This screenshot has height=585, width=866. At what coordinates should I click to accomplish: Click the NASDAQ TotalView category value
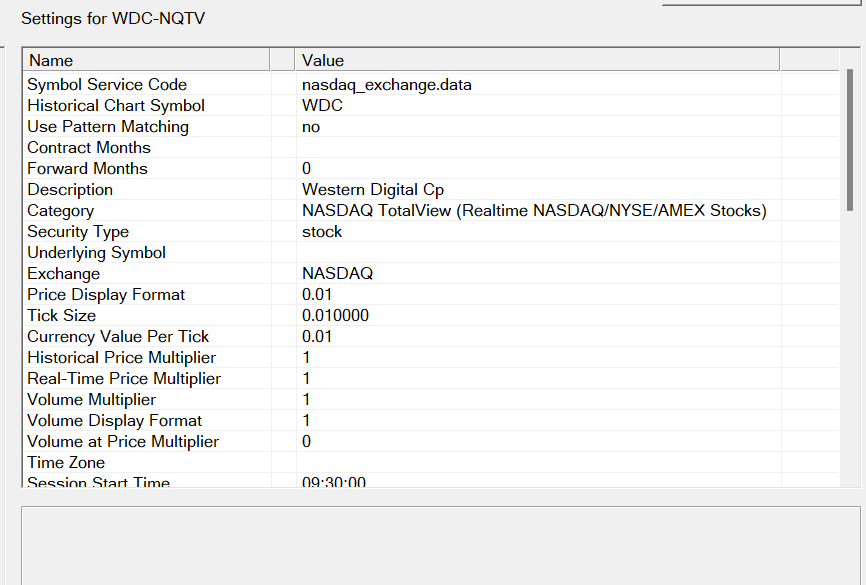tap(534, 210)
